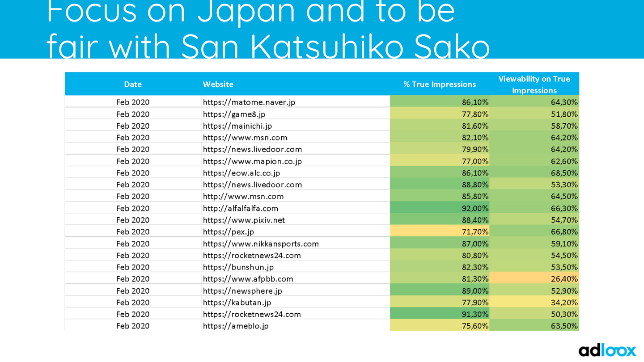Click the www.nikkansports.com link
The width and height of the screenshot is (644, 362).
tap(261, 244)
